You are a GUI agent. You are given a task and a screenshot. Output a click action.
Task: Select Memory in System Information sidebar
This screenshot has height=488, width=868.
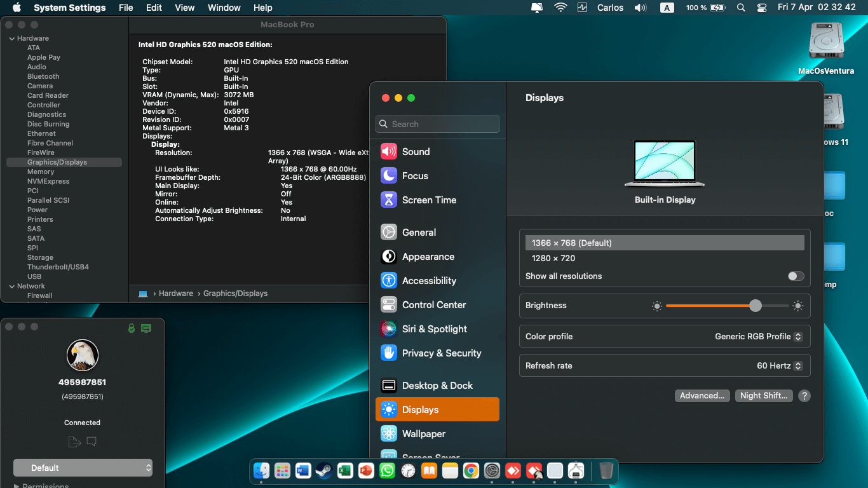click(41, 172)
